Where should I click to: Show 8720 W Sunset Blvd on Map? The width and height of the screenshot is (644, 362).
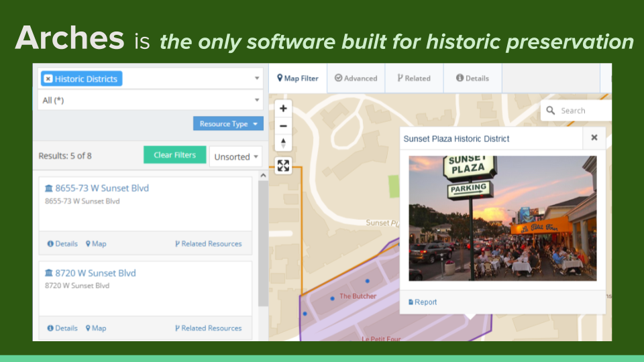pos(96,328)
